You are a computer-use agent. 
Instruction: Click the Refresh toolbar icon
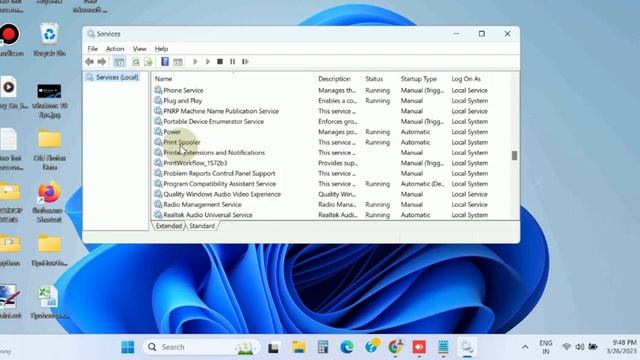click(136, 62)
